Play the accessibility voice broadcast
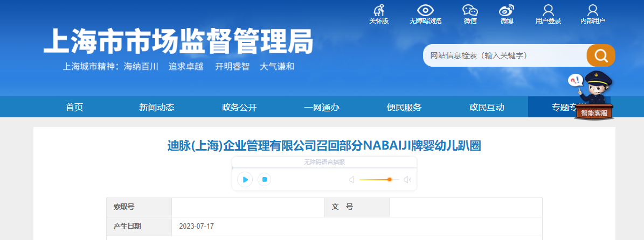Image resolution: width=644 pixels, height=240 pixels. coord(245,180)
